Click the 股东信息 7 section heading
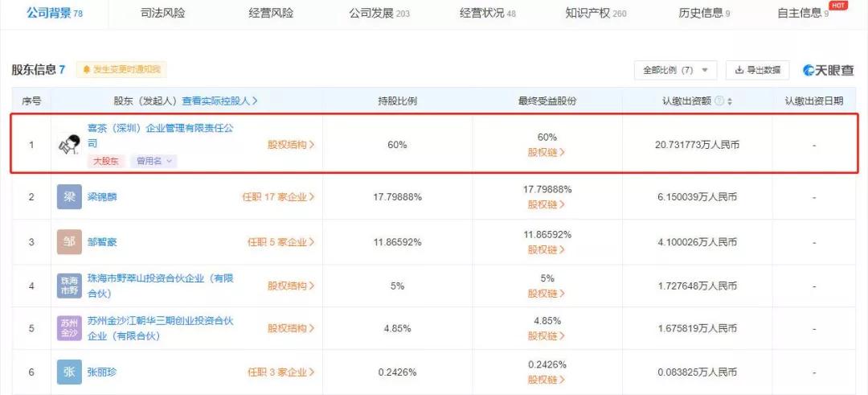The image size is (868, 395). pyautogui.click(x=39, y=70)
